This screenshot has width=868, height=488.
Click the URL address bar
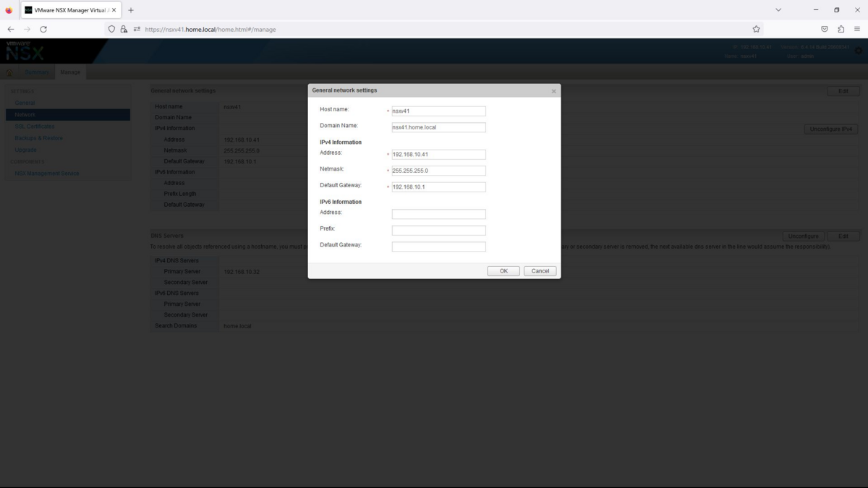point(434,30)
